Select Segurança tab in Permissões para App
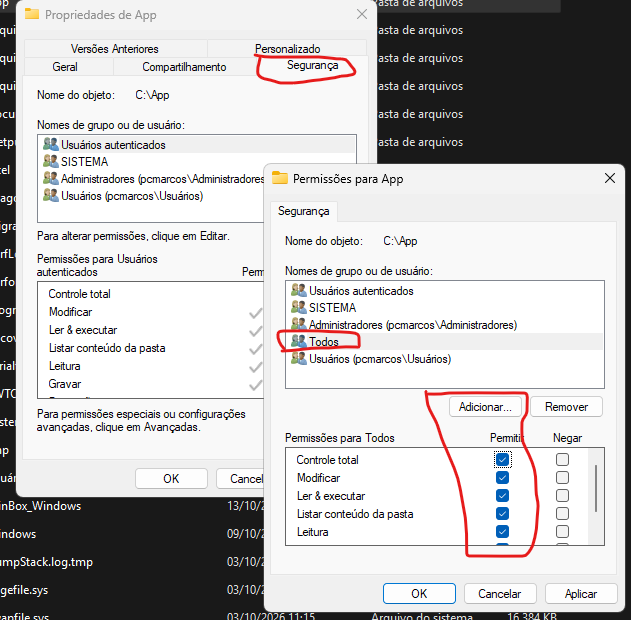Screen dimensions: 631x620 pyautogui.click(x=303, y=211)
